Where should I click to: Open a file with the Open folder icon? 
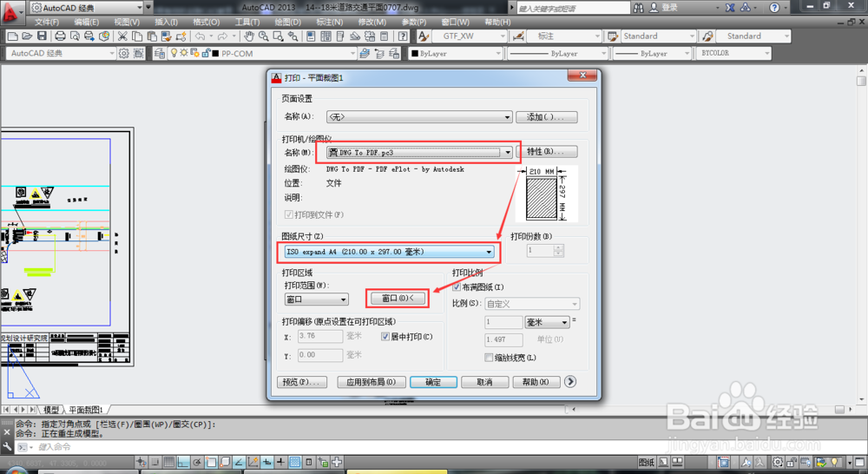pos(27,36)
